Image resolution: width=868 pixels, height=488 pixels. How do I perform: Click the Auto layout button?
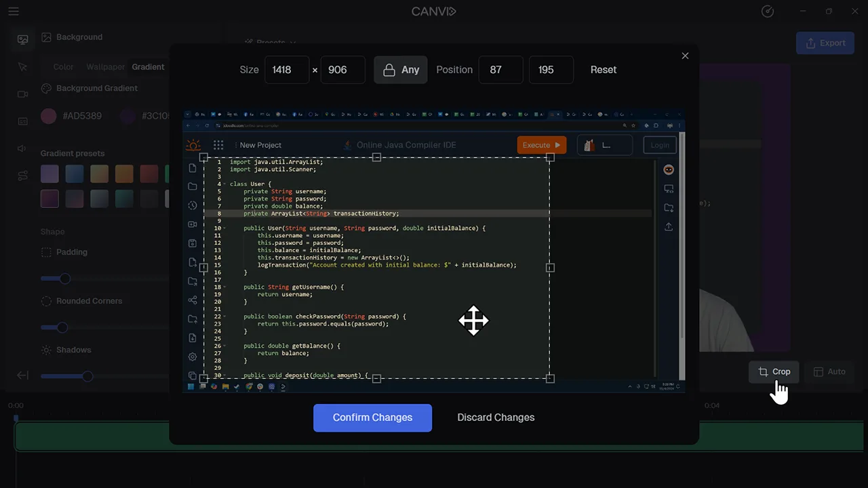coord(829,371)
